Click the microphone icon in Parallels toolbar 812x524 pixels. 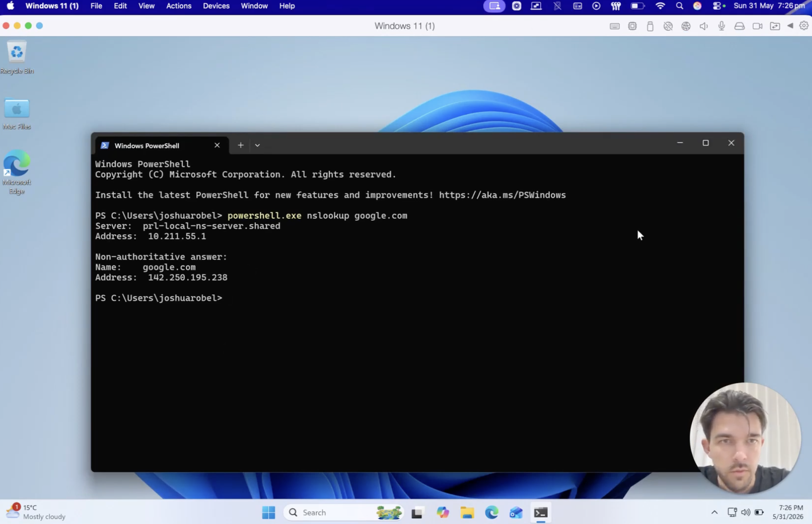[722, 26]
